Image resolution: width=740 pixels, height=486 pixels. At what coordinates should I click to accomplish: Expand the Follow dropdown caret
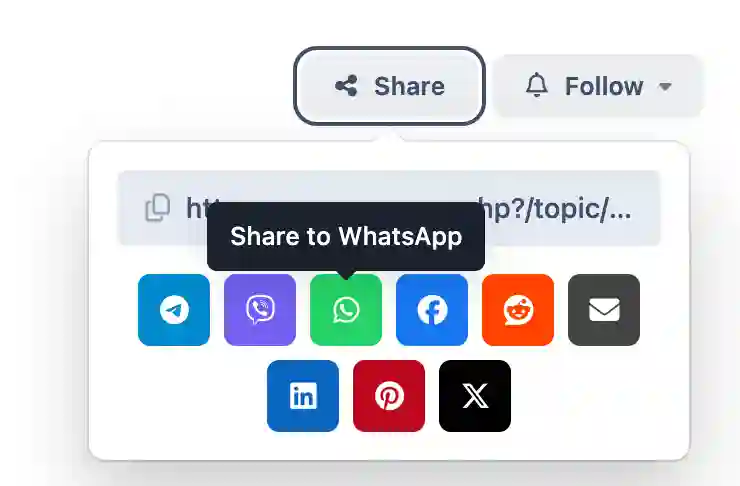(665, 87)
